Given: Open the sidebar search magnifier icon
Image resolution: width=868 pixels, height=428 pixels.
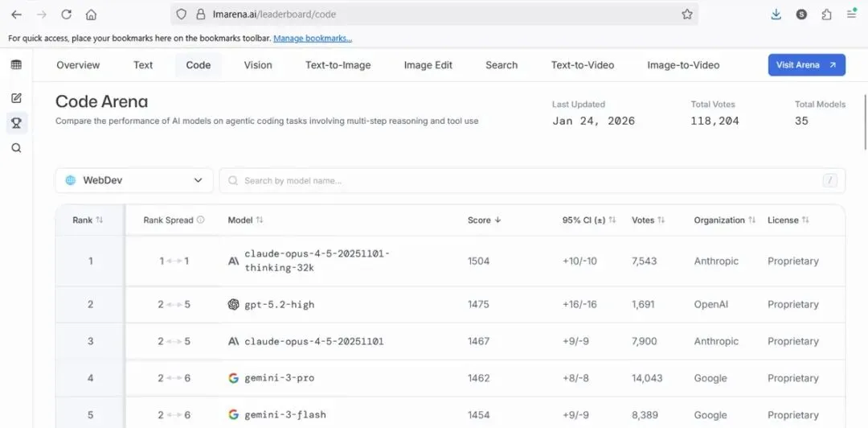Looking at the screenshot, I should [x=16, y=148].
